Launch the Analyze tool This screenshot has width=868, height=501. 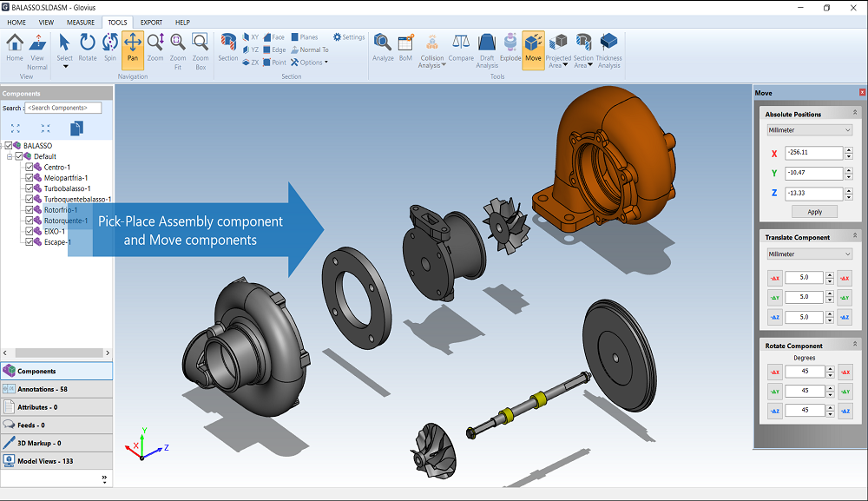click(x=383, y=43)
